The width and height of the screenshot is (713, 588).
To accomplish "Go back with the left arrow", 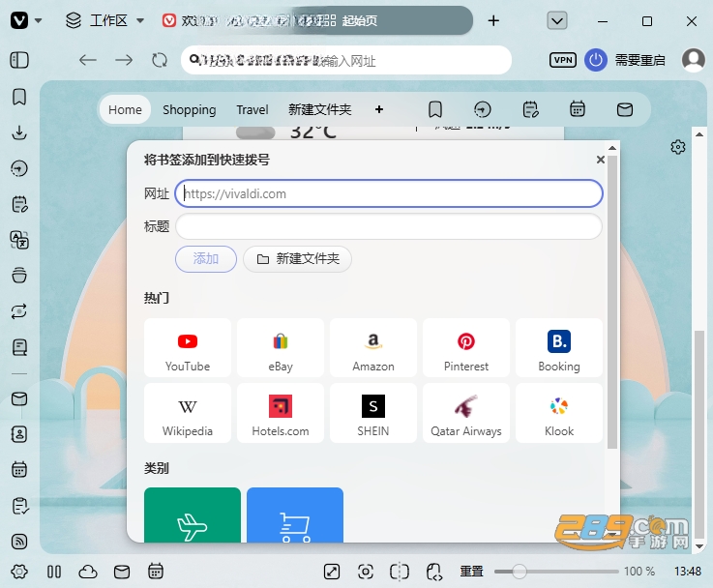I will tap(87, 60).
